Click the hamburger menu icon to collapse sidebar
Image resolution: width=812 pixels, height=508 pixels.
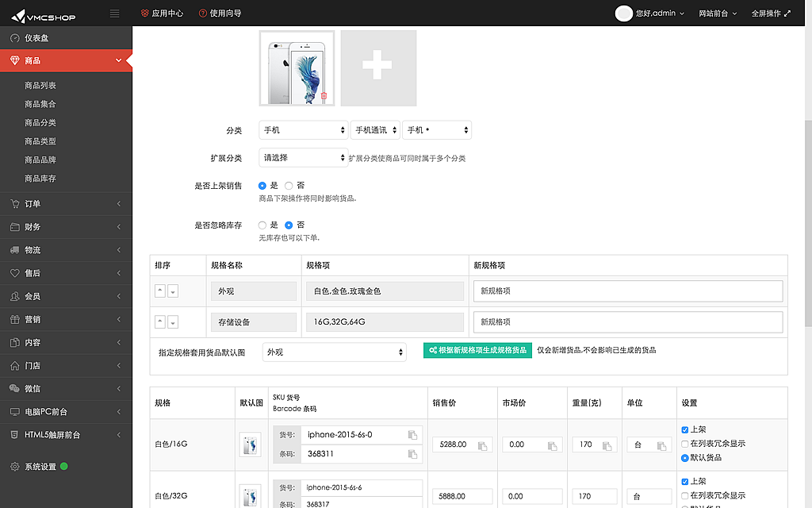115,13
